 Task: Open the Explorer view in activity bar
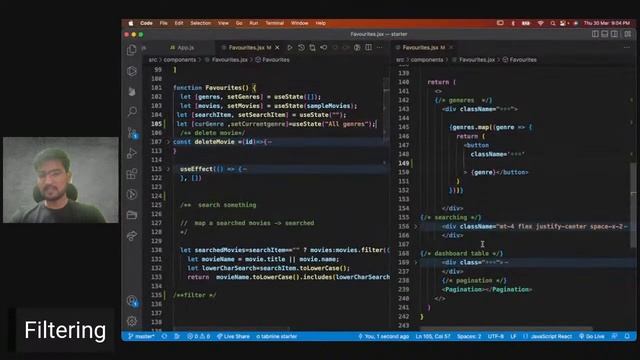(x=131, y=50)
